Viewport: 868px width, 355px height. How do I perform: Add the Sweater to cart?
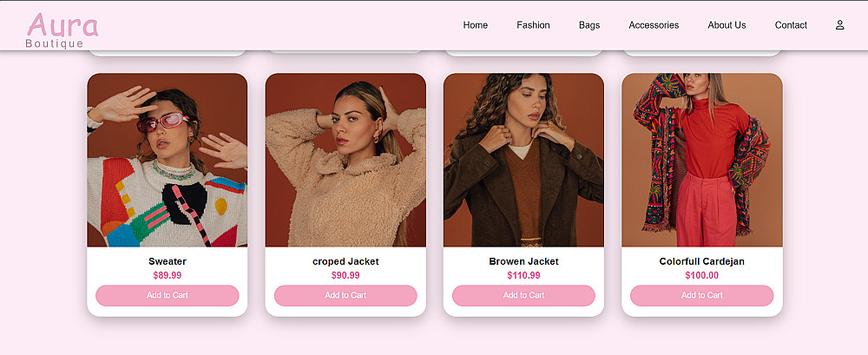point(168,295)
